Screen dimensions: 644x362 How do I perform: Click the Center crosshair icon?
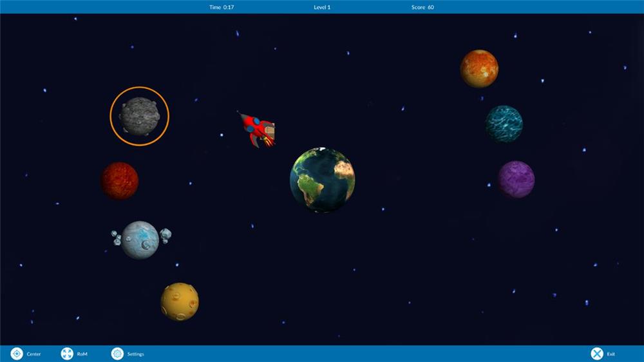tap(17, 354)
